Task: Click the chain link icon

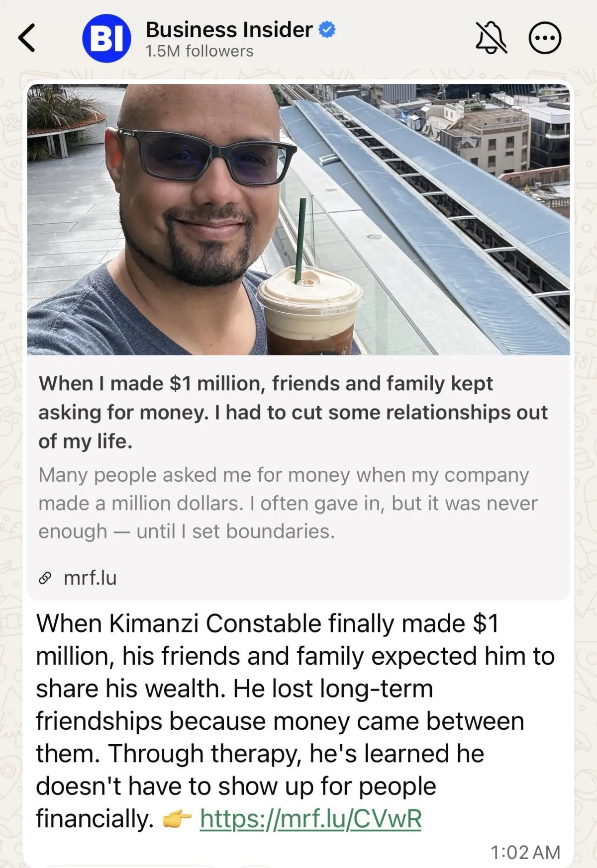Action: click(45, 578)
